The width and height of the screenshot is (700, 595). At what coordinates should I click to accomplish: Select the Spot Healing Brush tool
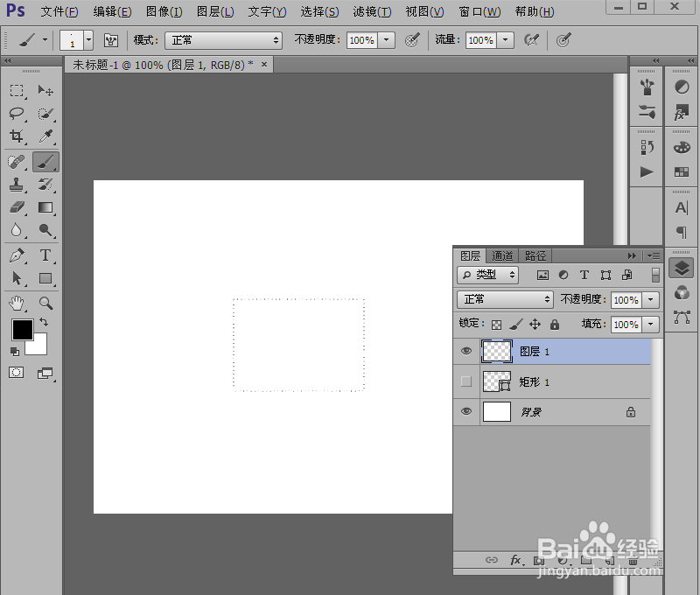[x=17, y=162]
